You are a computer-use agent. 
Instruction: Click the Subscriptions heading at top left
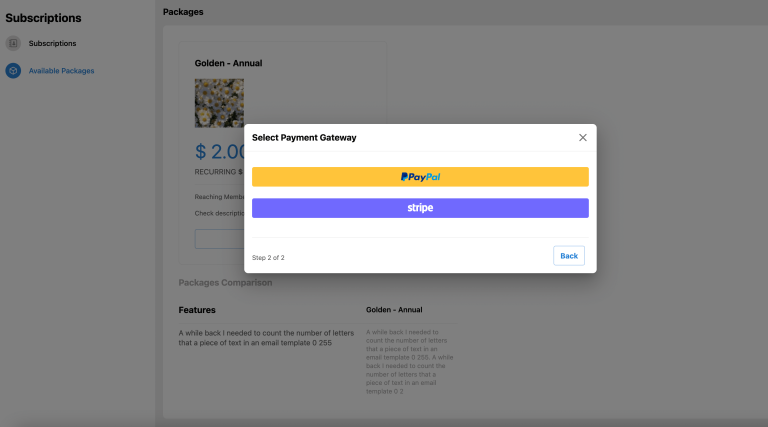[x=43, y=18]
